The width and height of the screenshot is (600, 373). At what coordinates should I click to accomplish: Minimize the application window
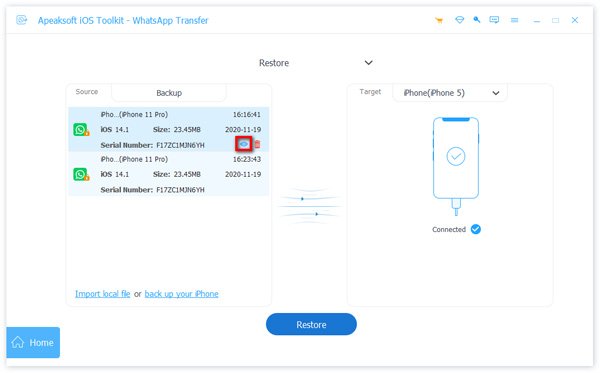537,20
